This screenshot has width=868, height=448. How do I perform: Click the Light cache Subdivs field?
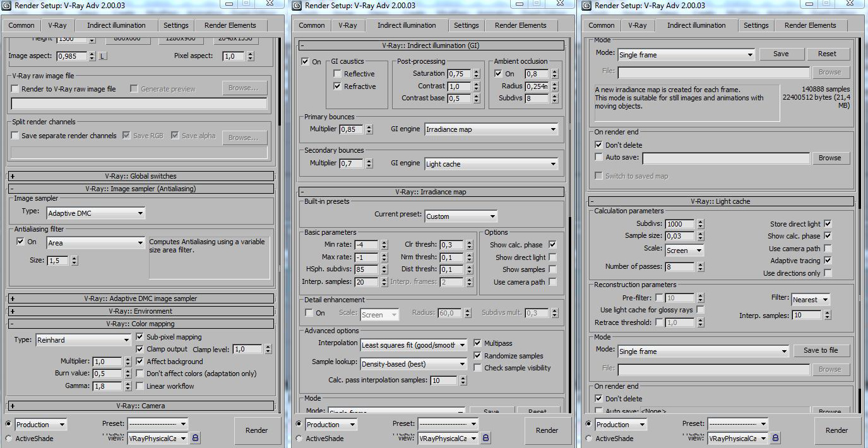click(x=680, y=224)
